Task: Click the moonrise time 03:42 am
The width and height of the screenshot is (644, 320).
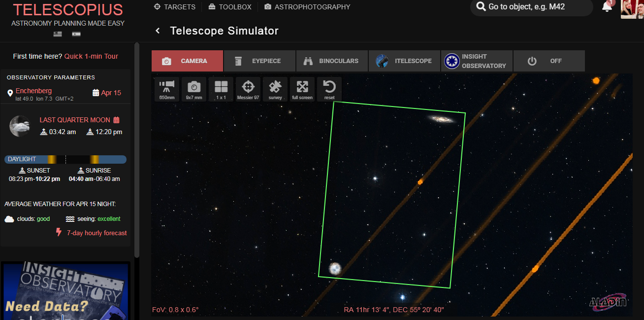Action: tap(62, 132)
